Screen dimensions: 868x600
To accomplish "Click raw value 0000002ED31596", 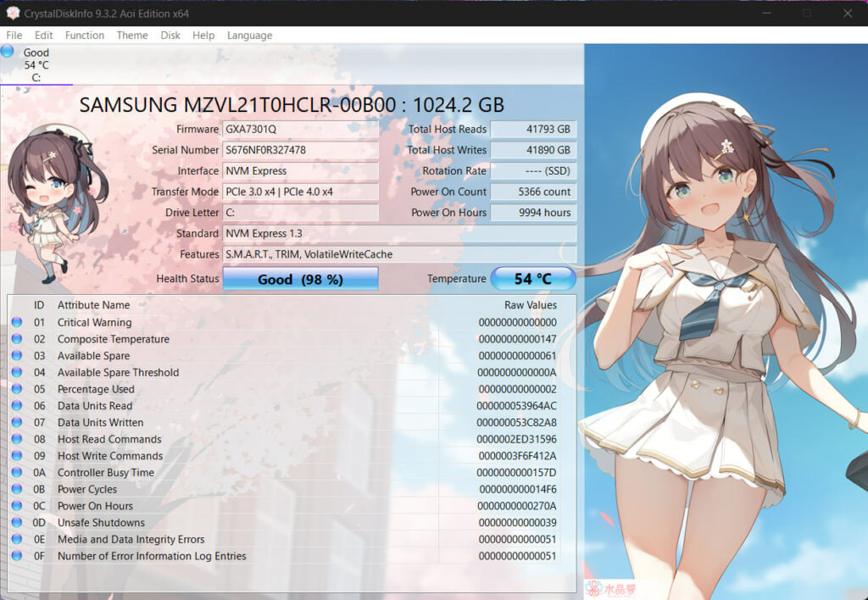I will (516, 439).
